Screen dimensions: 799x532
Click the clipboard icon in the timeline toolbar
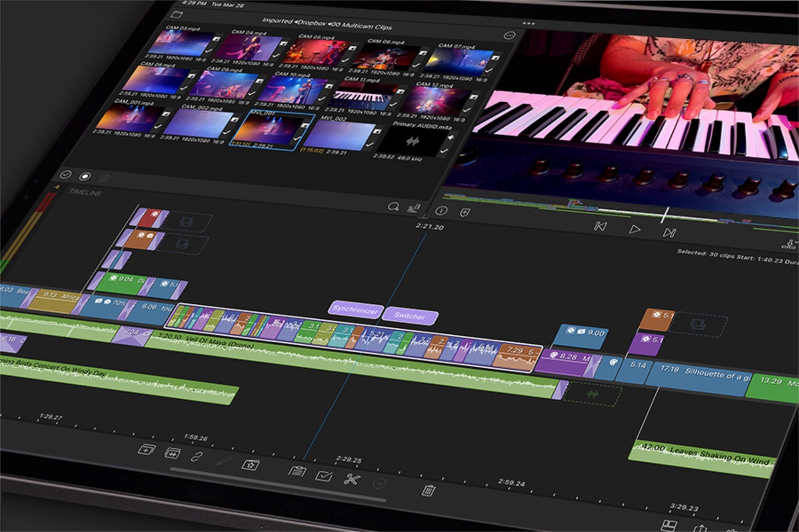tap(297, 472)
